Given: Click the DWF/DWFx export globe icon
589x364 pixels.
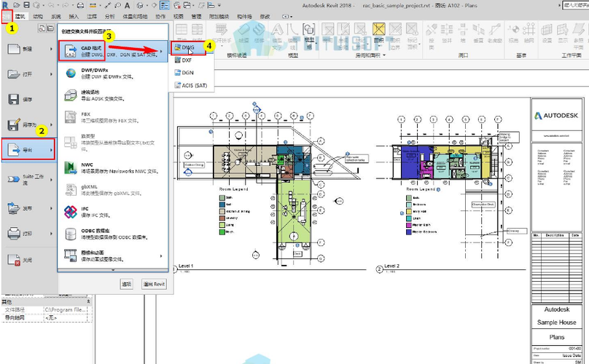Looking at the screenshot, I should (71, 73).
